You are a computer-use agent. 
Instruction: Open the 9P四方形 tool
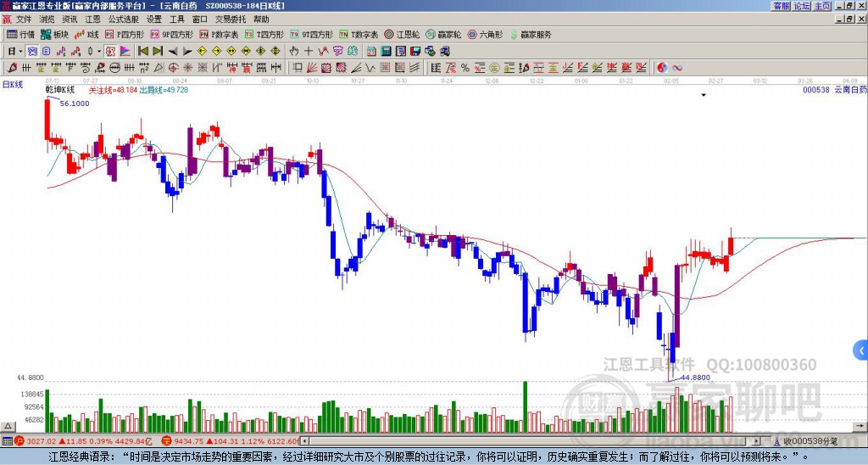[172, 34]
